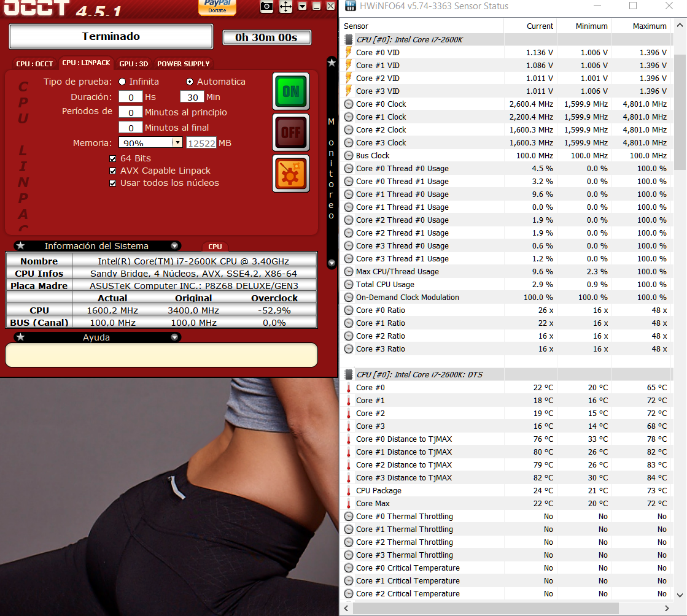Click the Duración minutes input field

point(192,97)
